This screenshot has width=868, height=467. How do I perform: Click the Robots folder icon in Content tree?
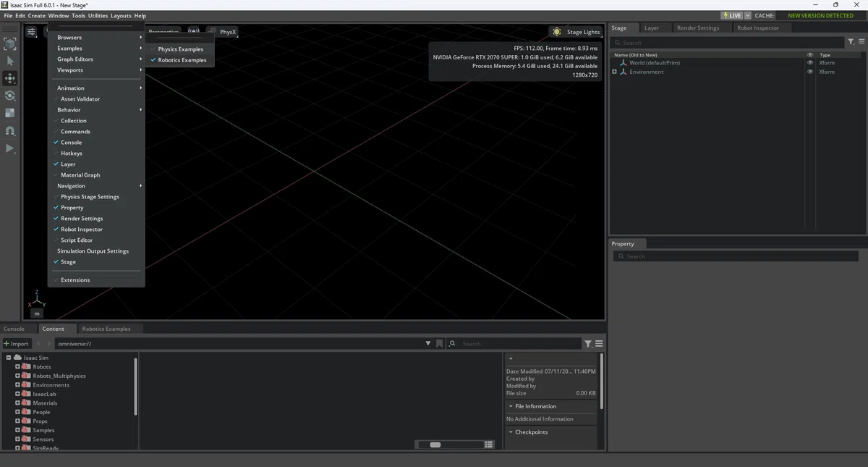tap(27, 367)
